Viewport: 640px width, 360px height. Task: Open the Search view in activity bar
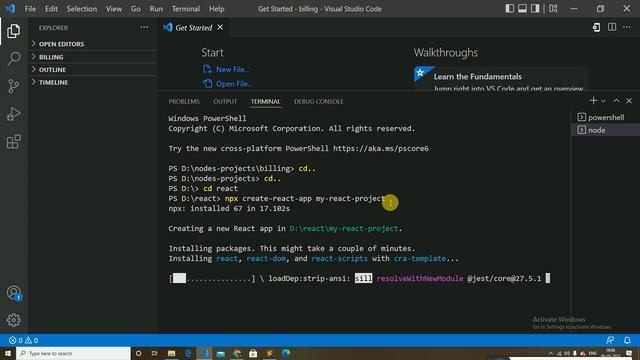[x=13, y=58]
